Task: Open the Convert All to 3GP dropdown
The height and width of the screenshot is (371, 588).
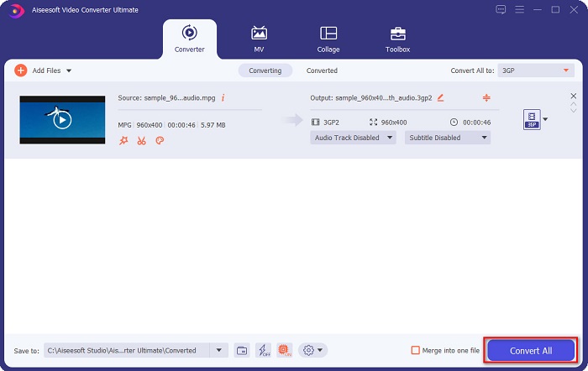Action: tap(536, 71)
